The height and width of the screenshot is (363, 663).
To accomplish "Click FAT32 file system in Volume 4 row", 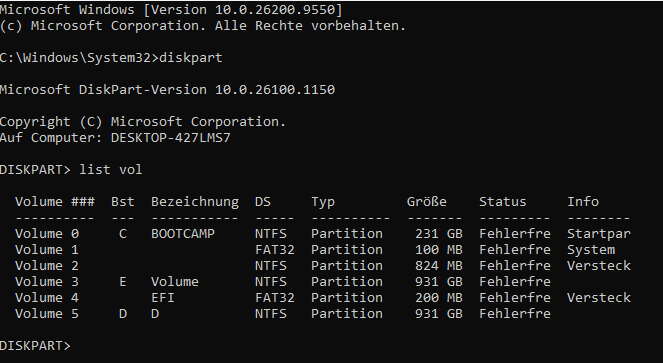I will pos(275,298).
